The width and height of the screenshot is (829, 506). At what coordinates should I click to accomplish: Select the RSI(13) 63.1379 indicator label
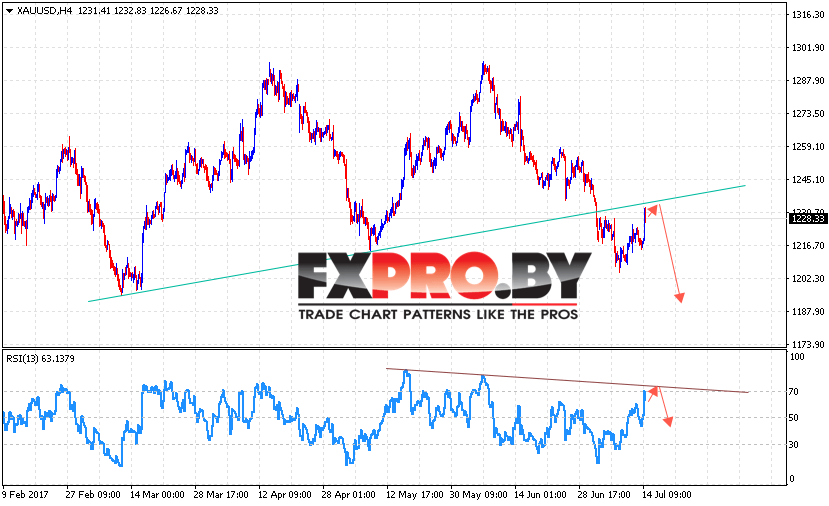40,358
